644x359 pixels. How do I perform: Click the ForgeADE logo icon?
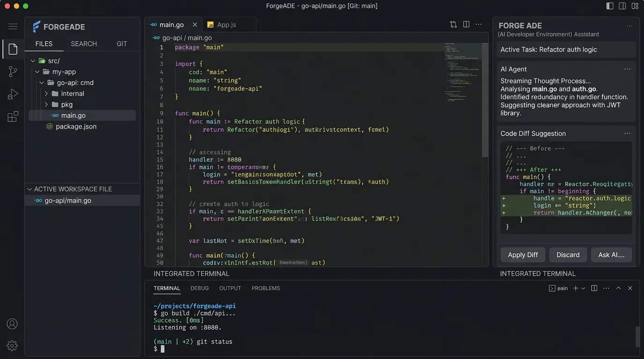click(x=36, y=27)
